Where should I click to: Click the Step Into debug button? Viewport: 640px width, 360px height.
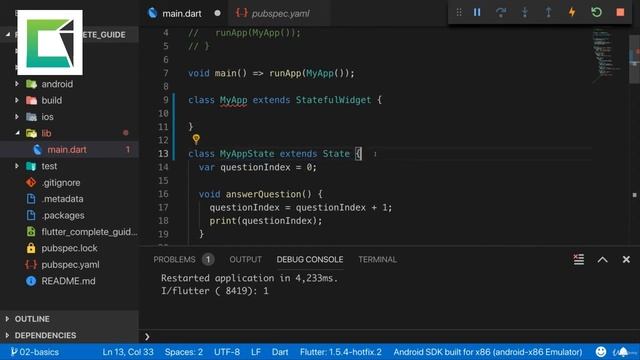tap(525, 12)
